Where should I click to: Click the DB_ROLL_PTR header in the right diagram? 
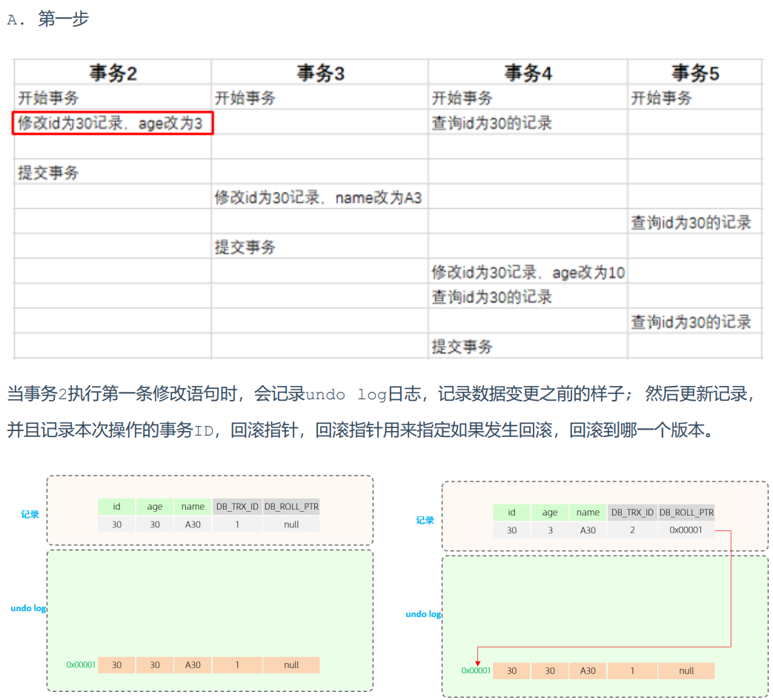tap(687, 513)
